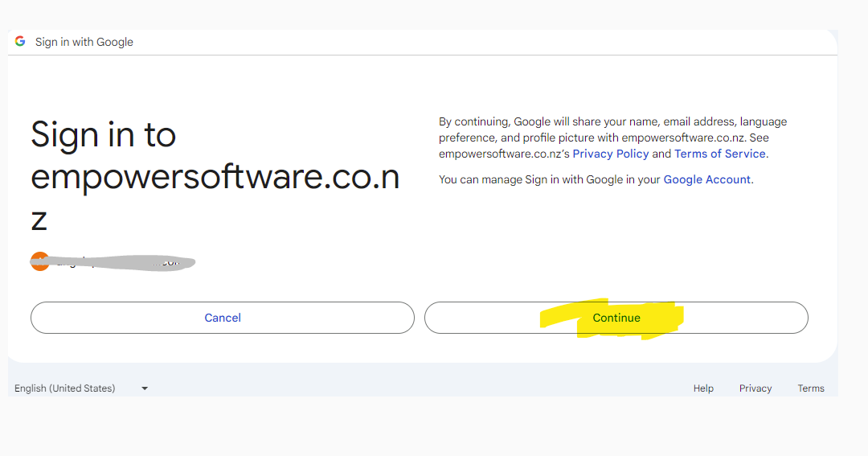
Task: Click the "You can manage Sign in" text
Action: 550,179
